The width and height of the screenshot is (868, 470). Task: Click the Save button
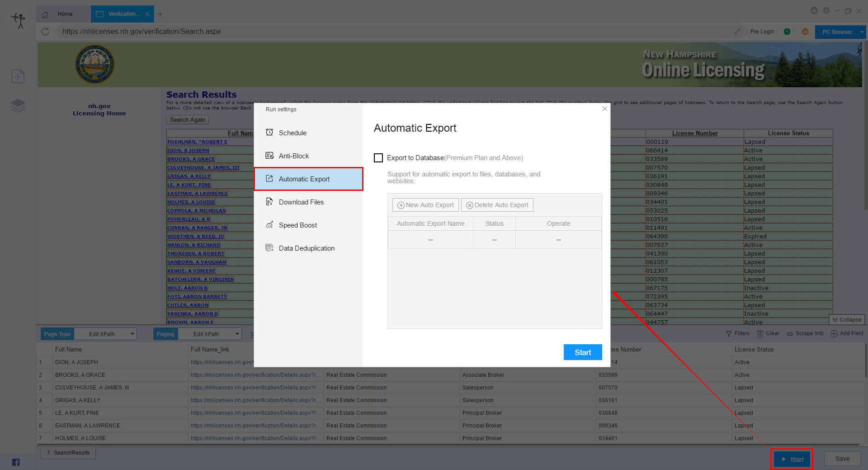842,459
